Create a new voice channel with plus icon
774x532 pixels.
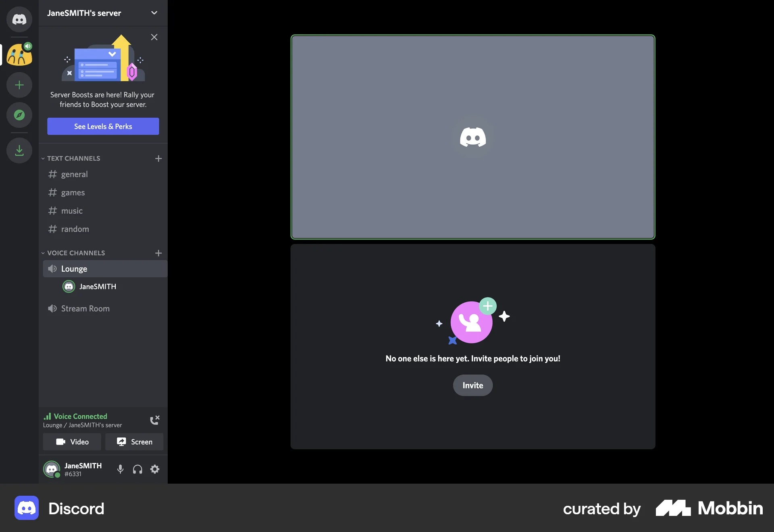point(158,253)
